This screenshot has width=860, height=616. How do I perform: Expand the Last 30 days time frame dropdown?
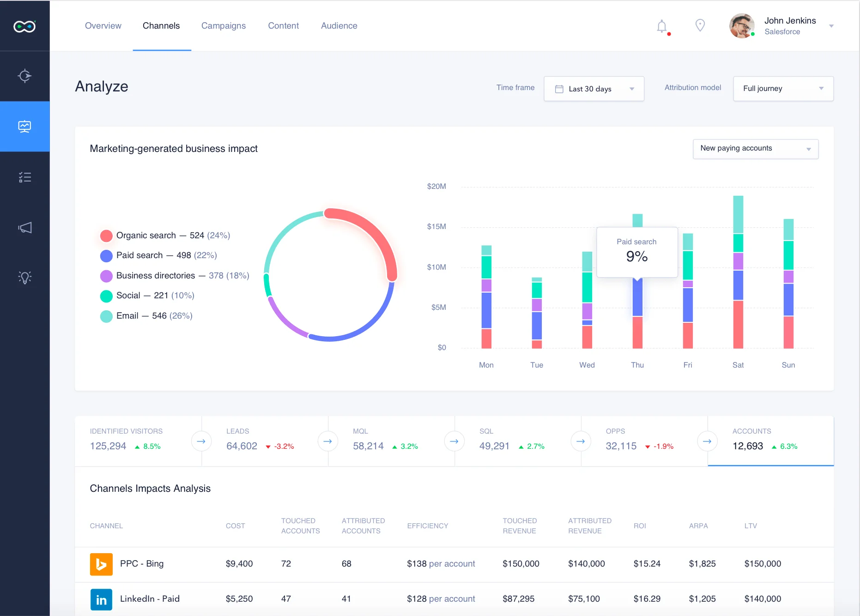[594, 89]
